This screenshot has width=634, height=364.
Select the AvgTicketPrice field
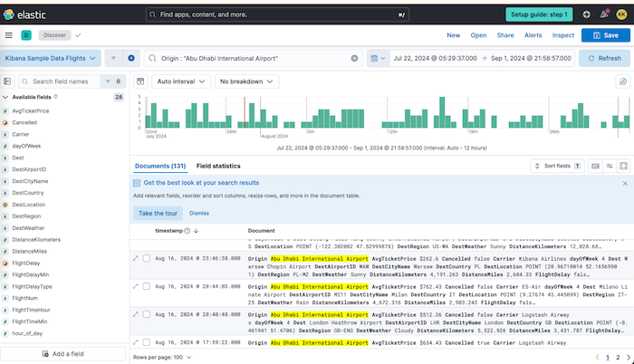pos(30,110)
